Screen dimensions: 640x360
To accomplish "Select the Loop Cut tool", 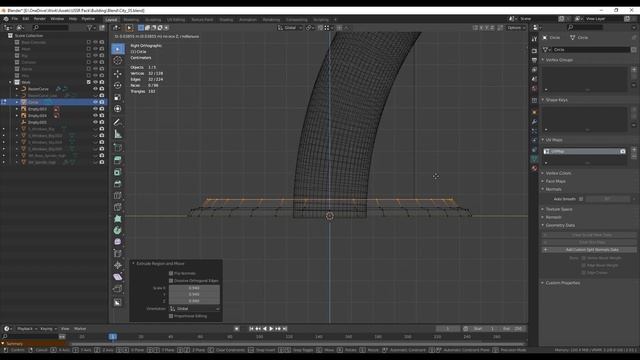I will coord(118,196).
